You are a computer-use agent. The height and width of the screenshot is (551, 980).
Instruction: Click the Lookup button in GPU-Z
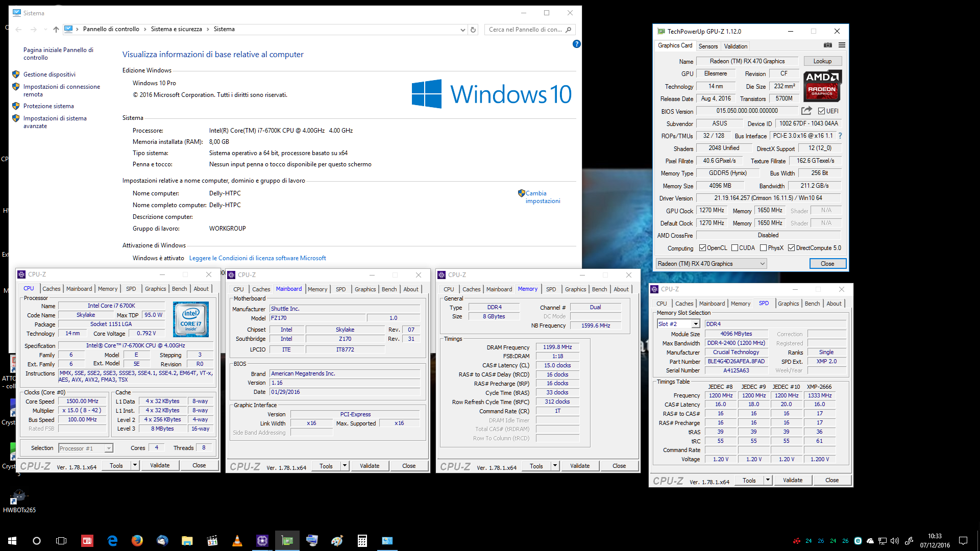tap(822, 61)
